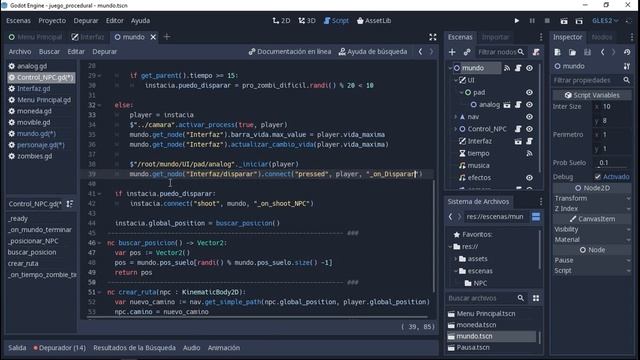The width and height of the screenshot is (640, 360).
Task: Toggle distraction-free fullscreen mode icon
Action: click(433, 37)
